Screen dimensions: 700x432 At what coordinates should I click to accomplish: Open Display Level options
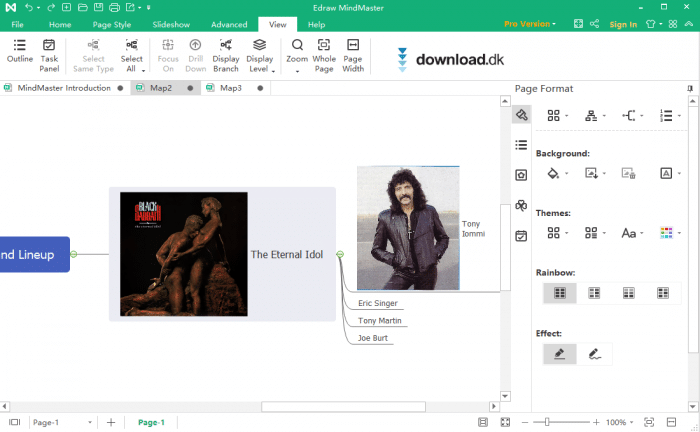259,56
